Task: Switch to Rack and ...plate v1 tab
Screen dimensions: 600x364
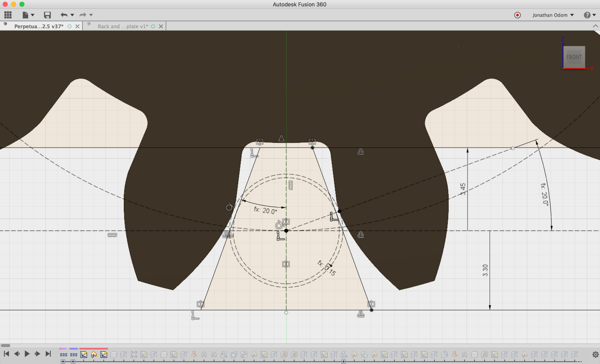Action: pyautogui.click(x=122, y=26)
